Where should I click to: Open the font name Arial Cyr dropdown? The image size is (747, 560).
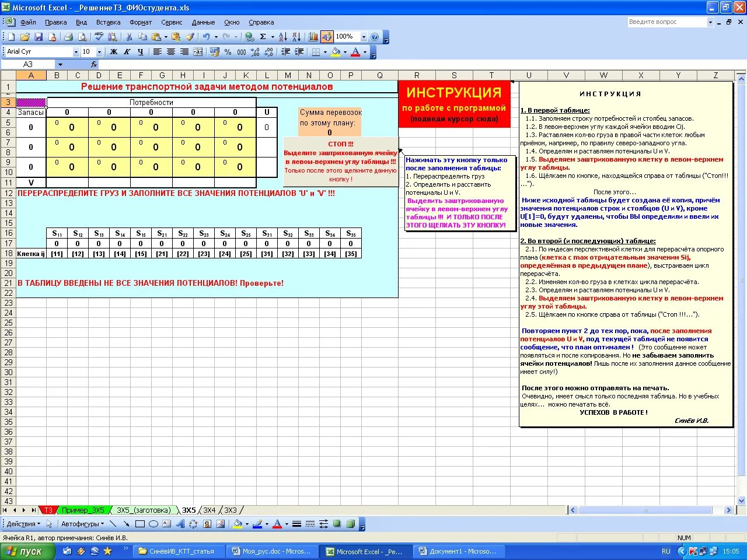pos(76,52)
